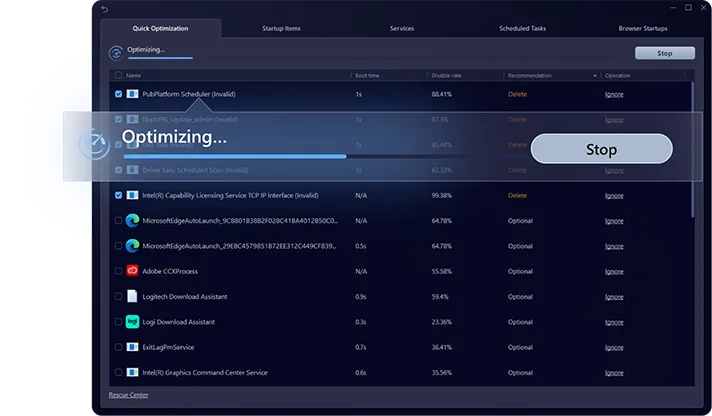The image size is (712, 416).
Task: Check the Adobe CCXProcess checkbox
Action: (x=119, y=271)
